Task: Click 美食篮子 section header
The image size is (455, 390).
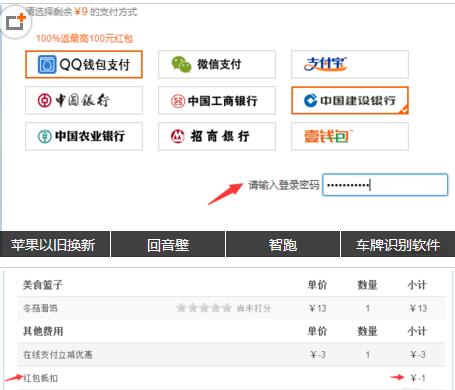Action: click(42, 285)
